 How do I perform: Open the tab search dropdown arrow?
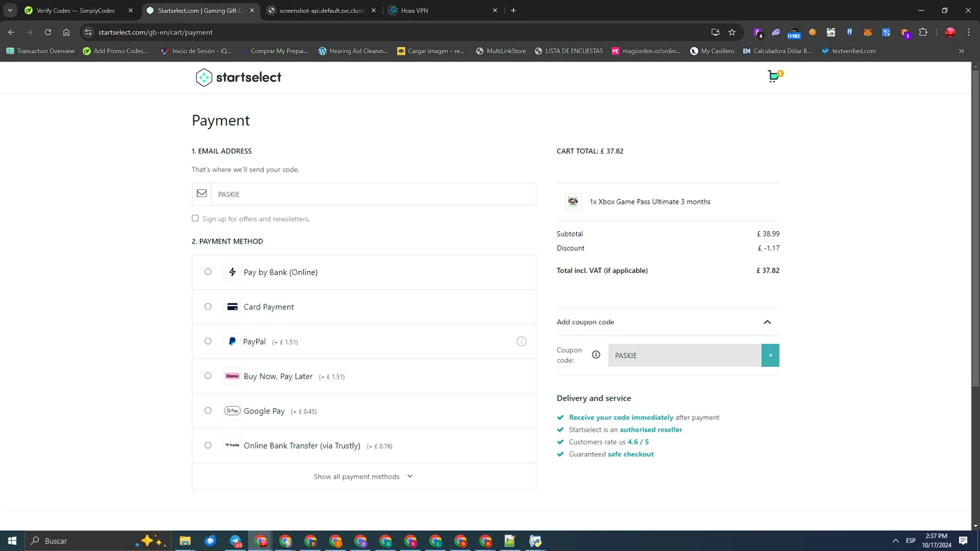pyautogui.click(x=10, y=10)
